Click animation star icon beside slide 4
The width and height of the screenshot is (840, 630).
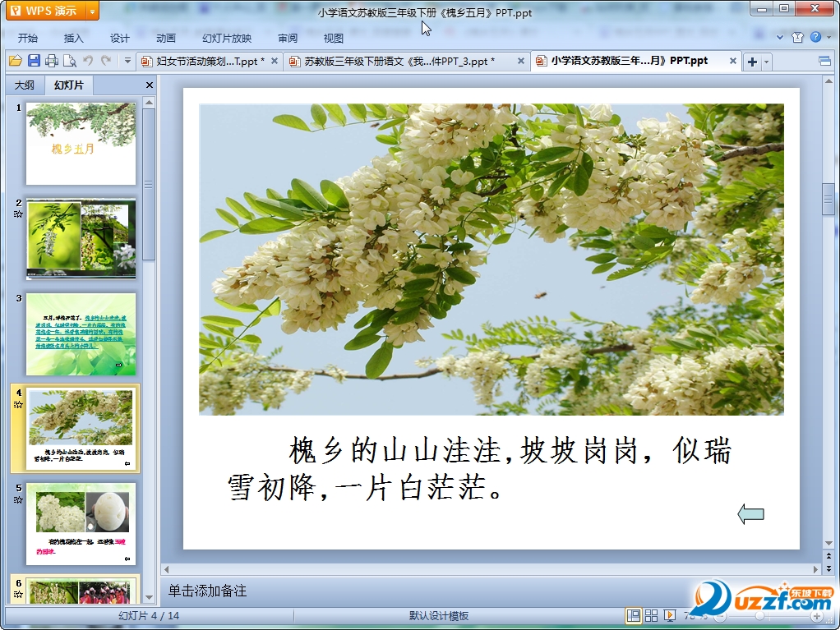[x=18, y=404]
